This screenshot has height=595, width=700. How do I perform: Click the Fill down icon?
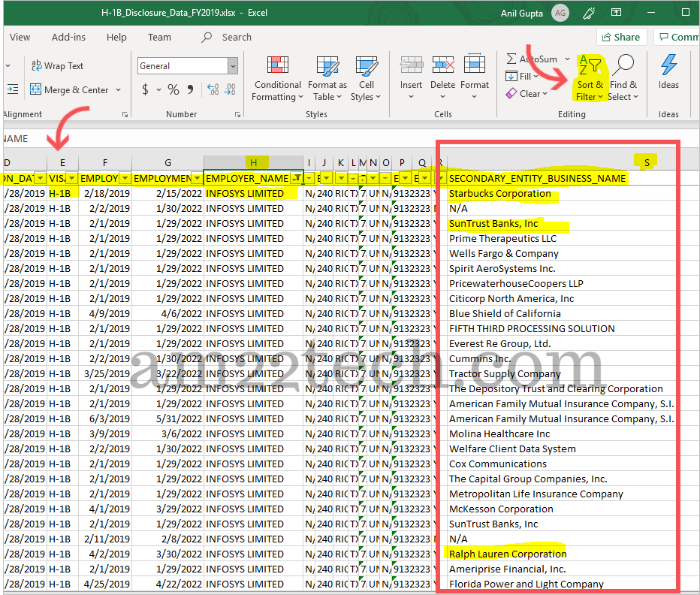click(x=511, y=77)
